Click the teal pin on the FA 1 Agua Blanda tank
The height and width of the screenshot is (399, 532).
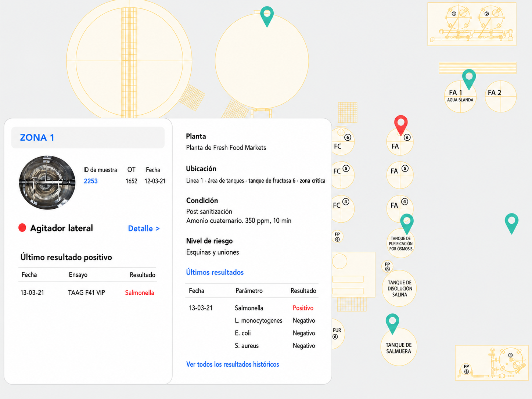point(469,79)
